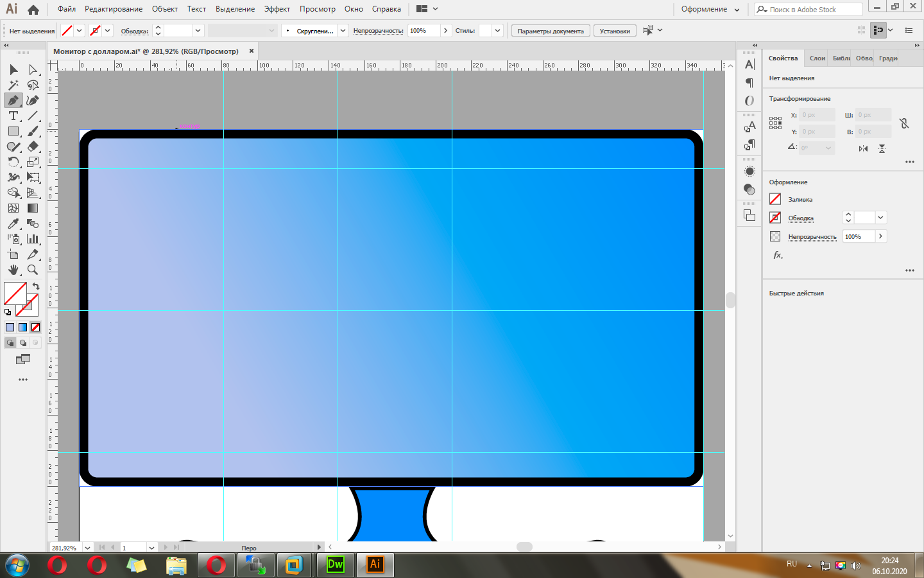Image resolution: width=924 pixels, height=578 pixels.
Task: Select the Line Segment tool
Action: pos(33,116)
